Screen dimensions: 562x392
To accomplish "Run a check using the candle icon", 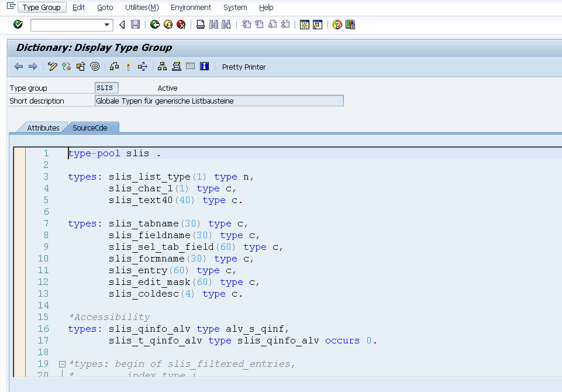I will pyautogui.click(x=128, y=66).
